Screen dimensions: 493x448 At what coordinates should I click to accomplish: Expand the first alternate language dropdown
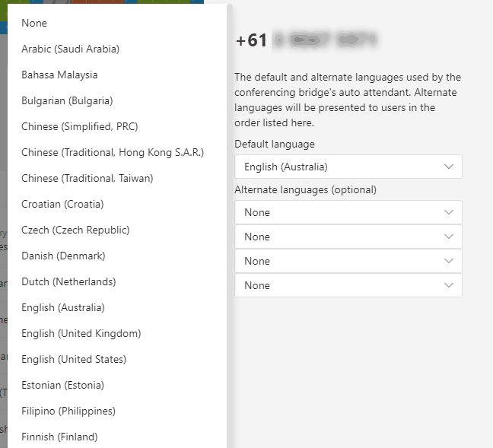click(348, 212)
